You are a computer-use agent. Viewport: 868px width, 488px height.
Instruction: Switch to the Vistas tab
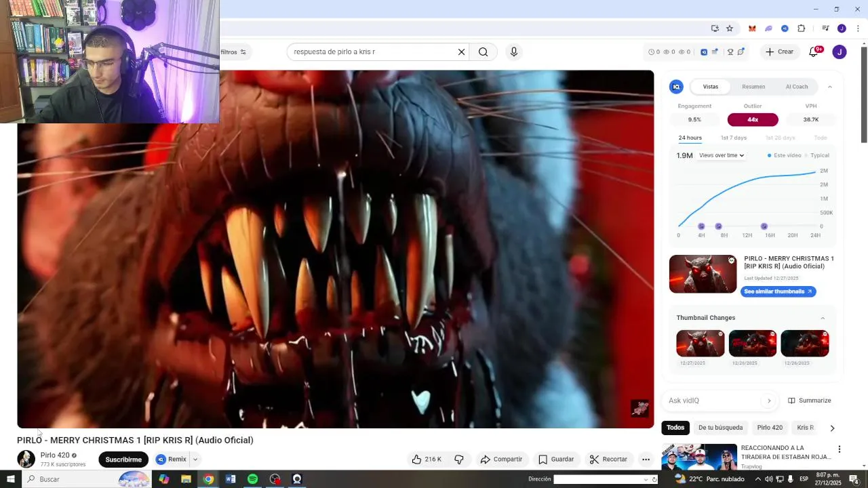(710, 87)
